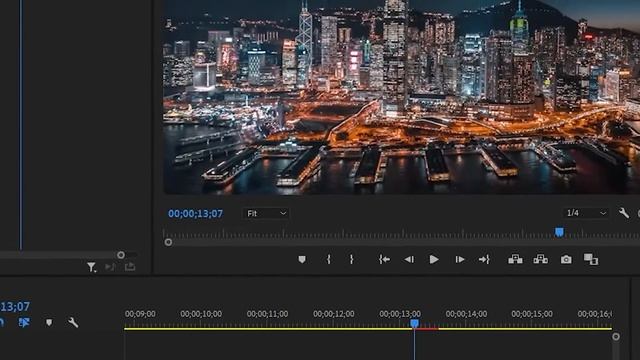Click the export icon in left panel
The height and width of the screenshot is (360, 640).
(x=130, y=267)
